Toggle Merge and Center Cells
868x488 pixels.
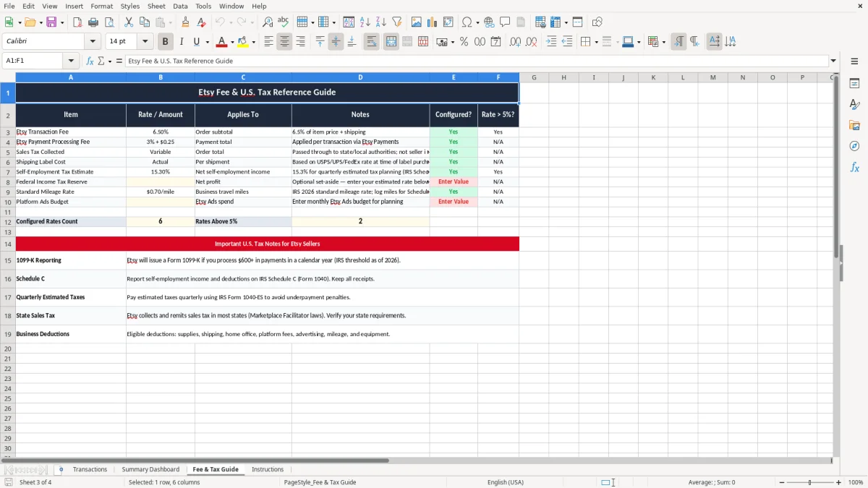coord(391,42)
